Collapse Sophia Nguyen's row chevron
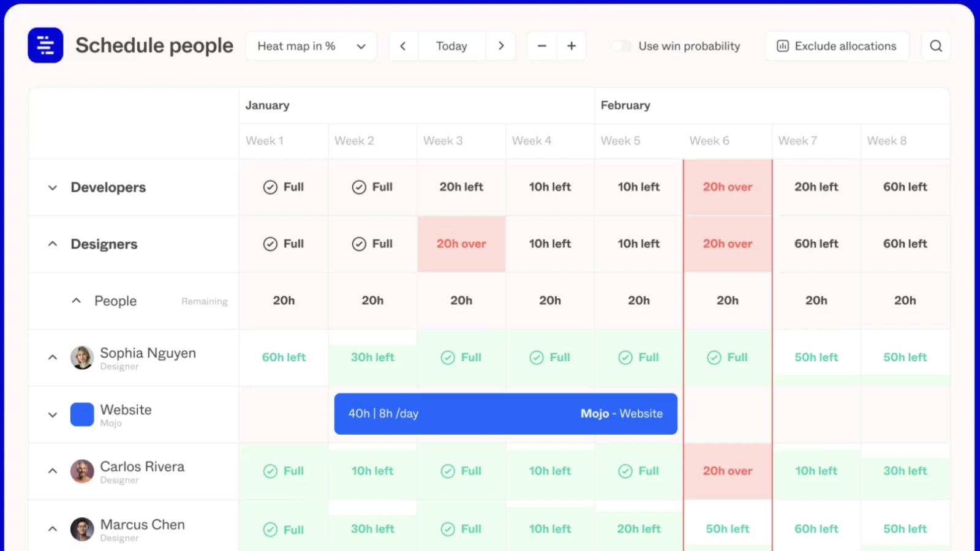 pyautogui.click(x=53, y=358)
